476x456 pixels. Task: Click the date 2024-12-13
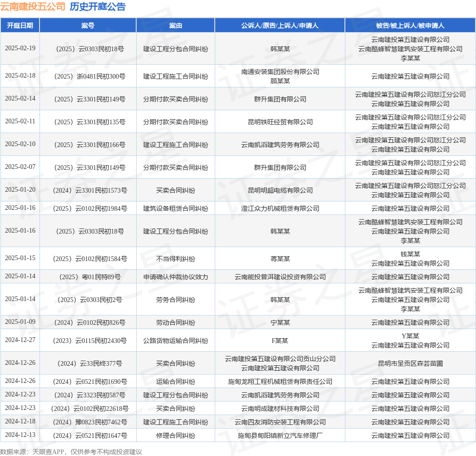coord(20,435)
